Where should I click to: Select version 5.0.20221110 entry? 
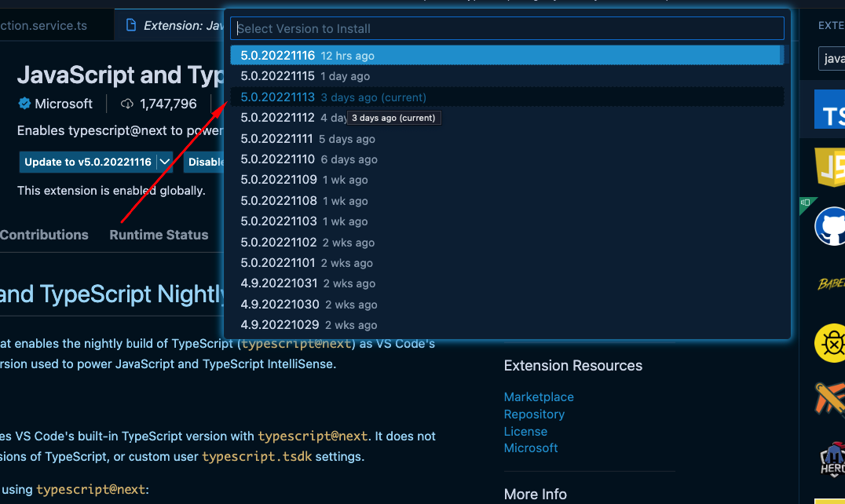point(507,159)
